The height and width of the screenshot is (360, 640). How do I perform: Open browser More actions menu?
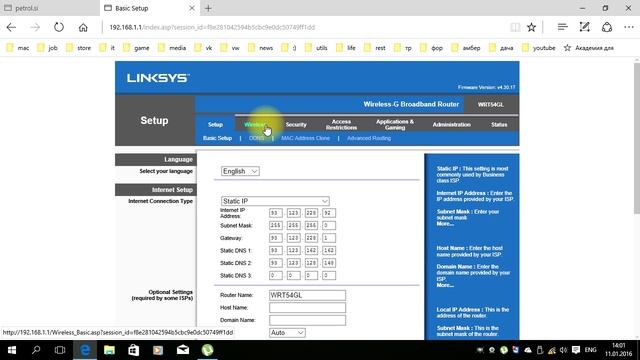point(629,27)
